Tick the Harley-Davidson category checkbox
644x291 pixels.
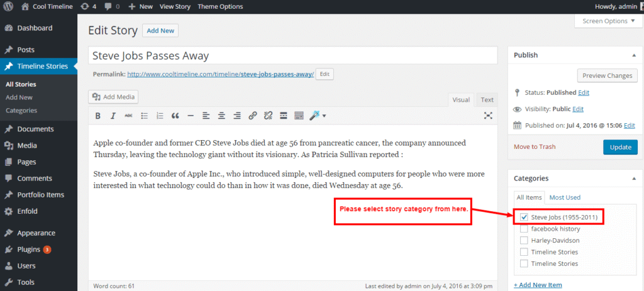point(524,240)
